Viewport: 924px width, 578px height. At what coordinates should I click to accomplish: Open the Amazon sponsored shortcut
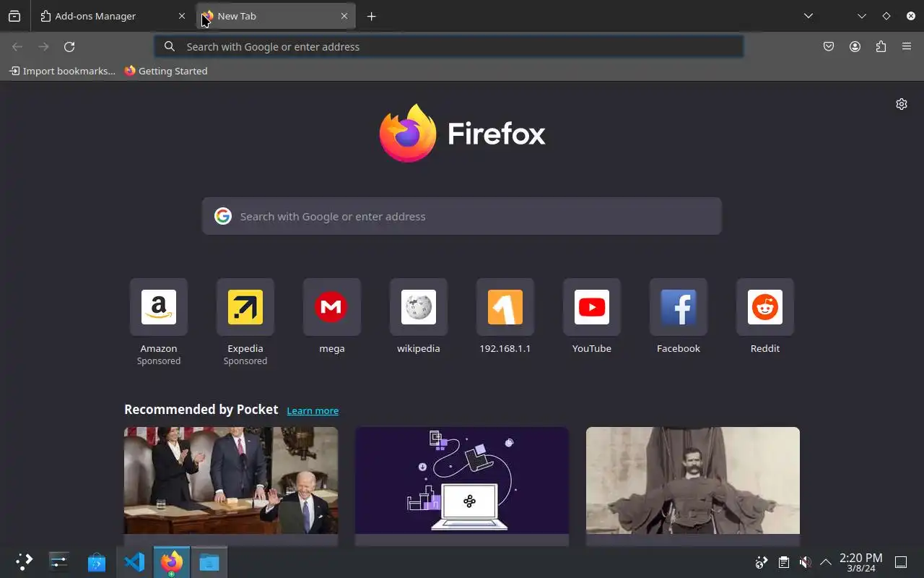[159, 322]
